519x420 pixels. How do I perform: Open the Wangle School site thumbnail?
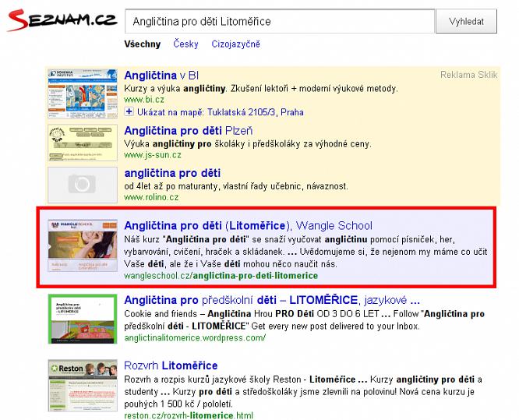(x=83, y=245)
